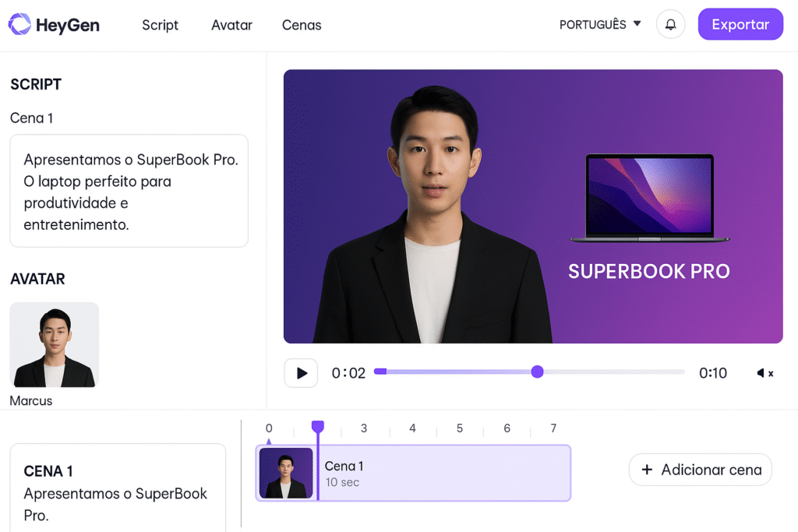Select the CENA 1 scene card
This screenshot has height=532, width=798.
point(117,487)
